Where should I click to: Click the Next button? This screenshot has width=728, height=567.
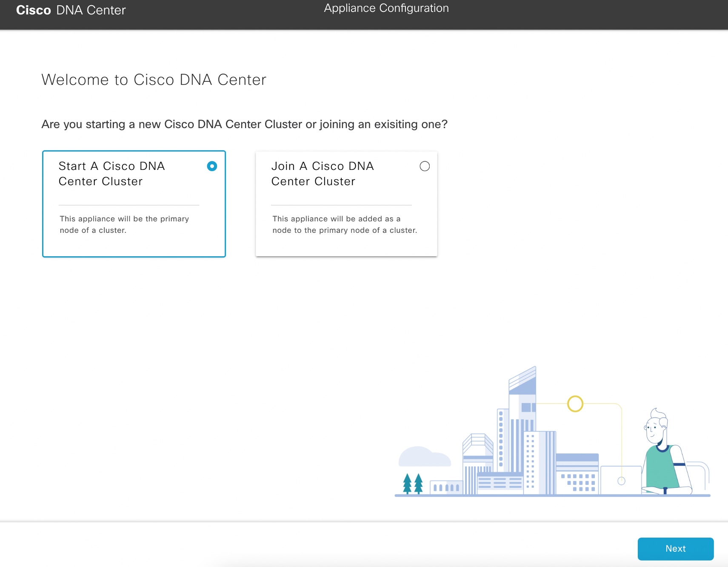coord(676,549)
